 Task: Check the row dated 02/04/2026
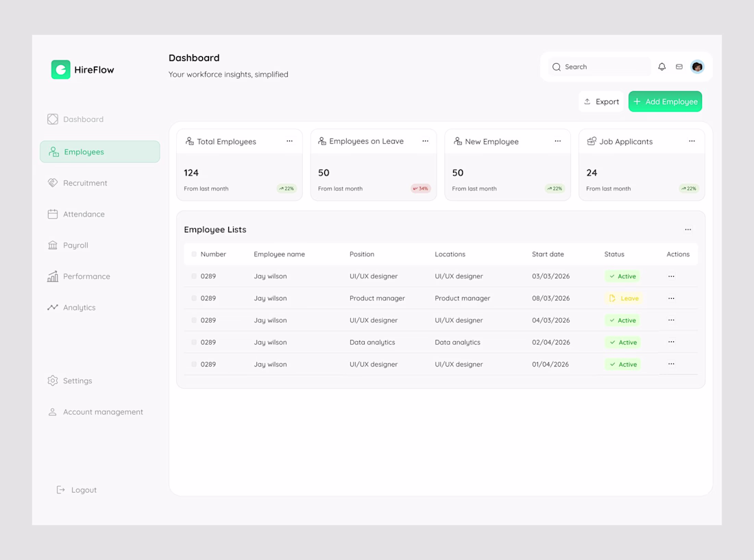[194, 342]
